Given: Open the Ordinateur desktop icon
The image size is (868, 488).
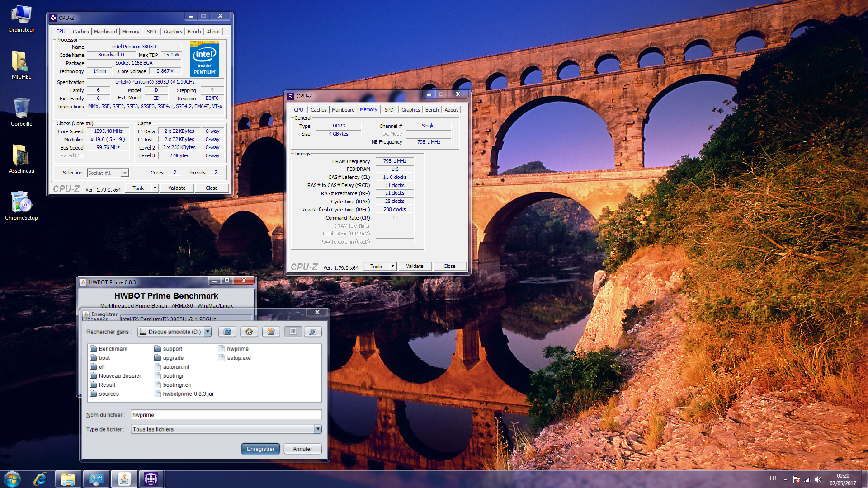Looking at the screenshot, I should 21,19.
